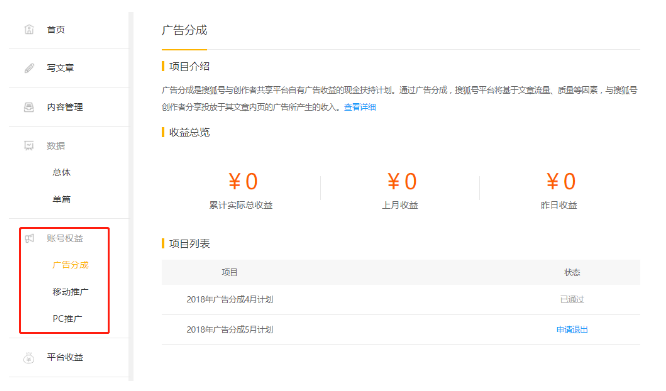Viewport: 666px width, 391px height.
Task: Click the ¥0 amount above 上月收益
Action: (402, 181)
